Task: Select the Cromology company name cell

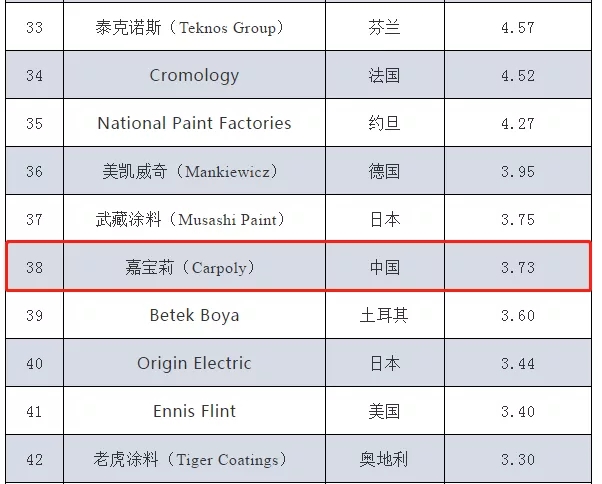Action: tap(194, 75)
